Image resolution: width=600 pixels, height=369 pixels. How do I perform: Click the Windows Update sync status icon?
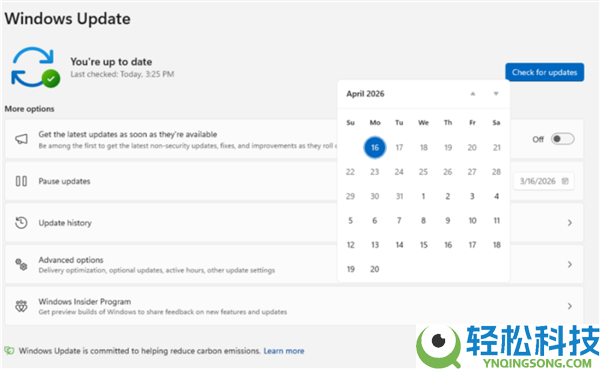(x=35, y=67)
